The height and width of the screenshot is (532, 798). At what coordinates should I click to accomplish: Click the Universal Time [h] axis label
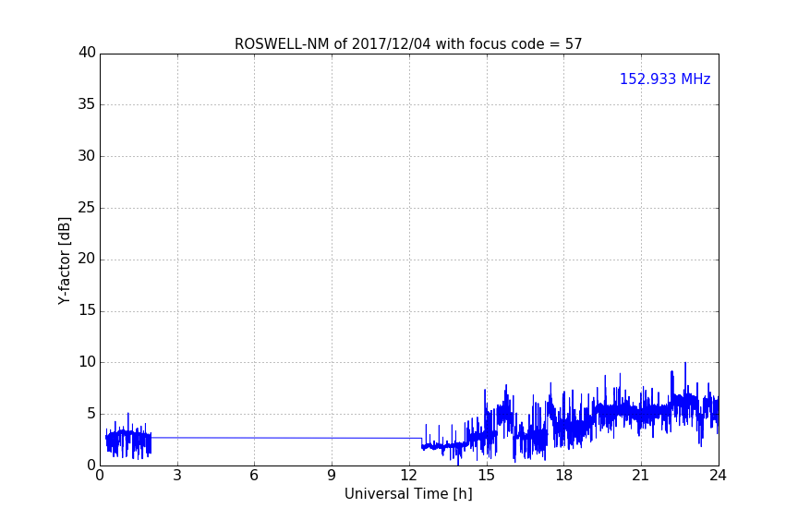click(408, 494)
